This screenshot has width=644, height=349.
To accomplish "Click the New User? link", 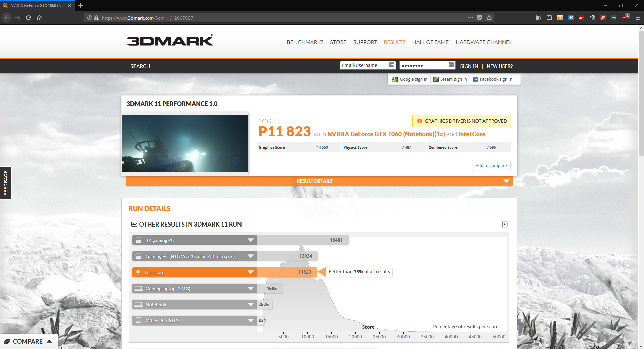I will point(500,66).
